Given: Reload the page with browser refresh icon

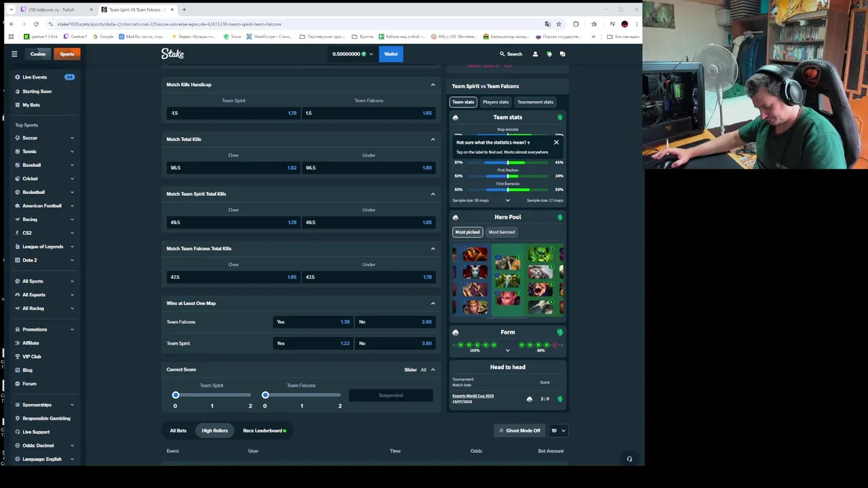Looking at the screenshot, I should click(36, 24).
